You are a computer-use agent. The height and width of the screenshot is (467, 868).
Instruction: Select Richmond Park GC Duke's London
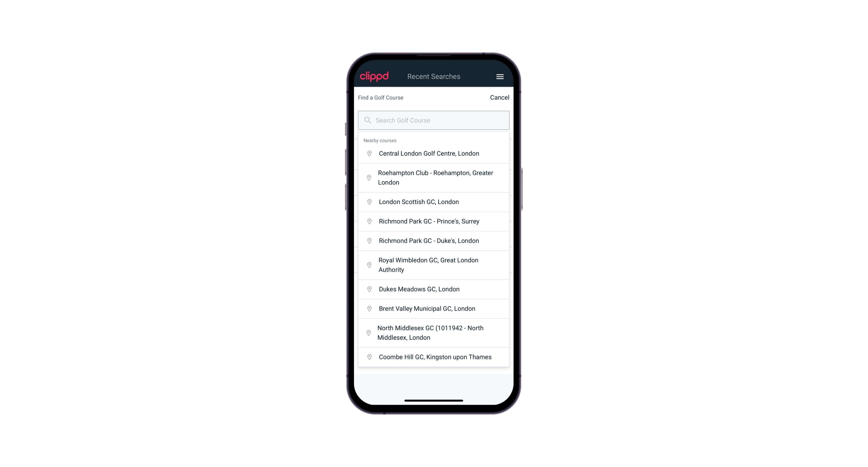[434, 240]
